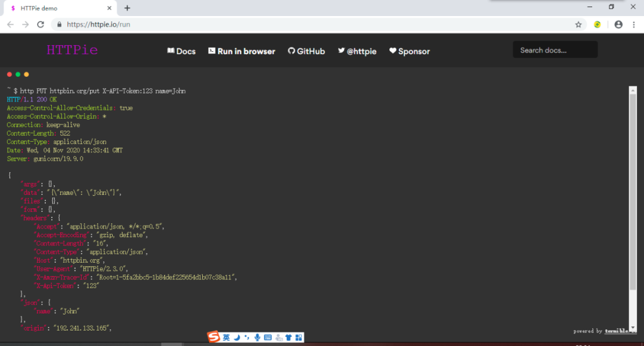Go back in browser history
Viewport: 644px width, 346px height.
point(10,24)
